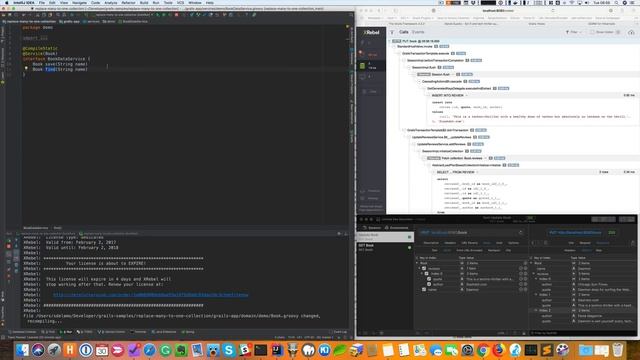Screen dimensions: 640x360
Task: Toggle the quote checkbox in request body
Action: (x=429, y=279)
